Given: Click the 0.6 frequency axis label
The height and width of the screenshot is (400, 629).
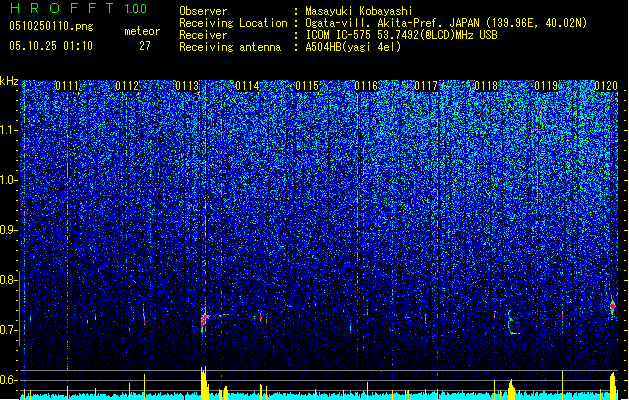Looking at the screenshot, I should (9, 380).
